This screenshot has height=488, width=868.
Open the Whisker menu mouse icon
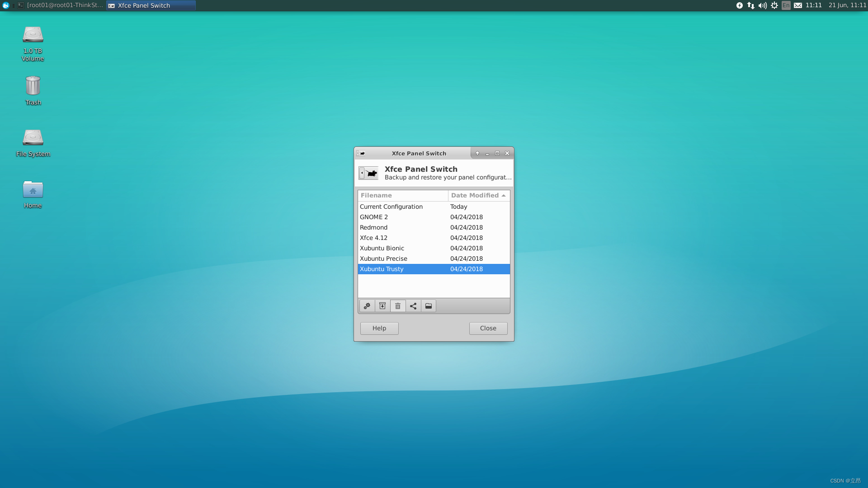click(x=6, y=5)
